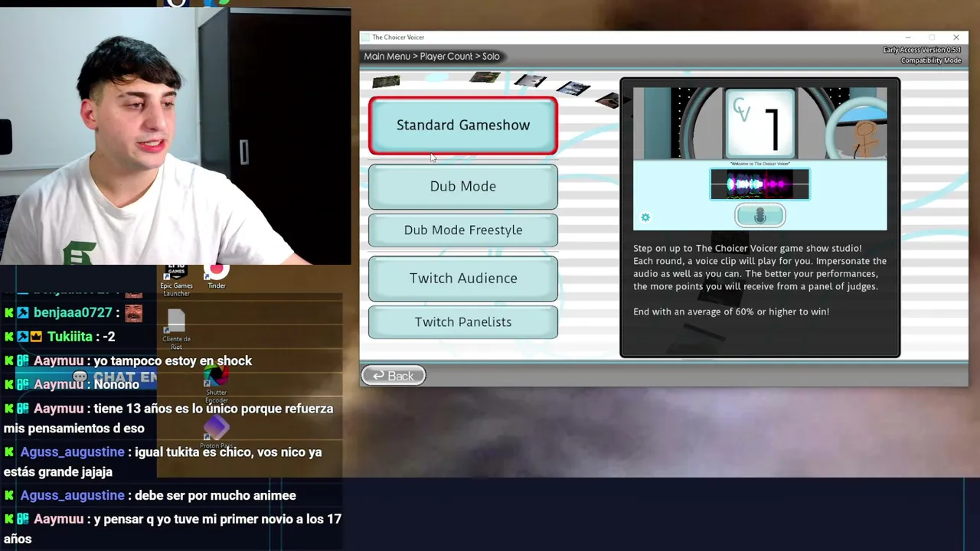Click the Compatibility Mode label
This screenshot has width=980, height=551.
point(931,60)
